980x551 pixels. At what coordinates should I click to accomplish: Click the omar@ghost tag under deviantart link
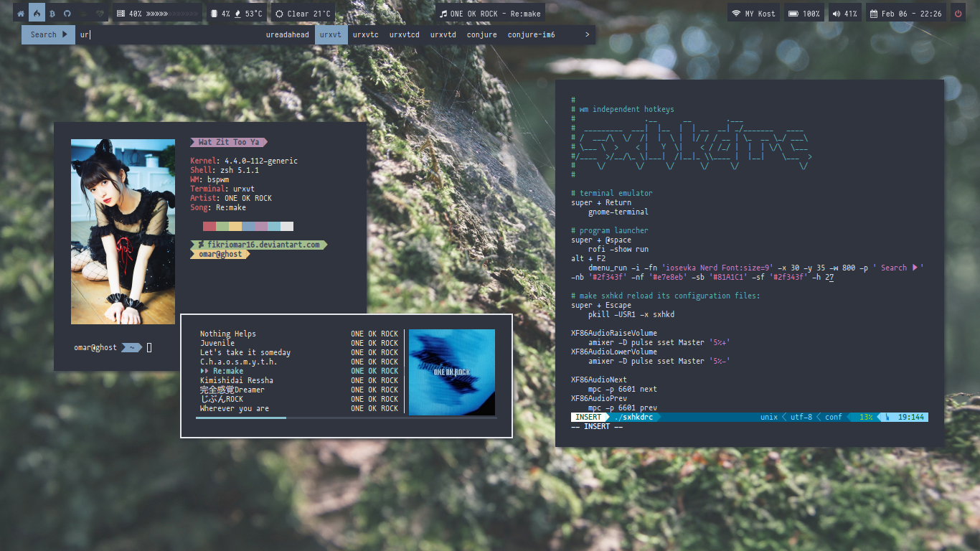click(221, 254)
